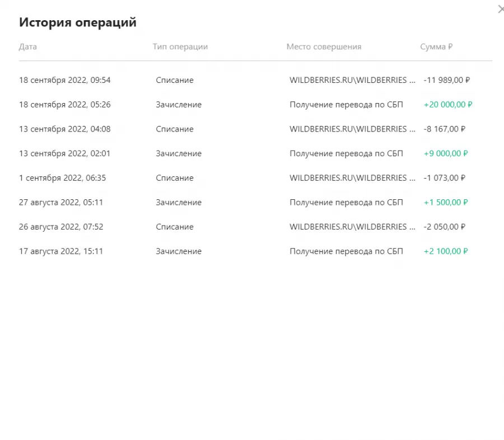Click the amount -8 167,00 ₽
The image size is (504, 440).
[x=444, y=129]
